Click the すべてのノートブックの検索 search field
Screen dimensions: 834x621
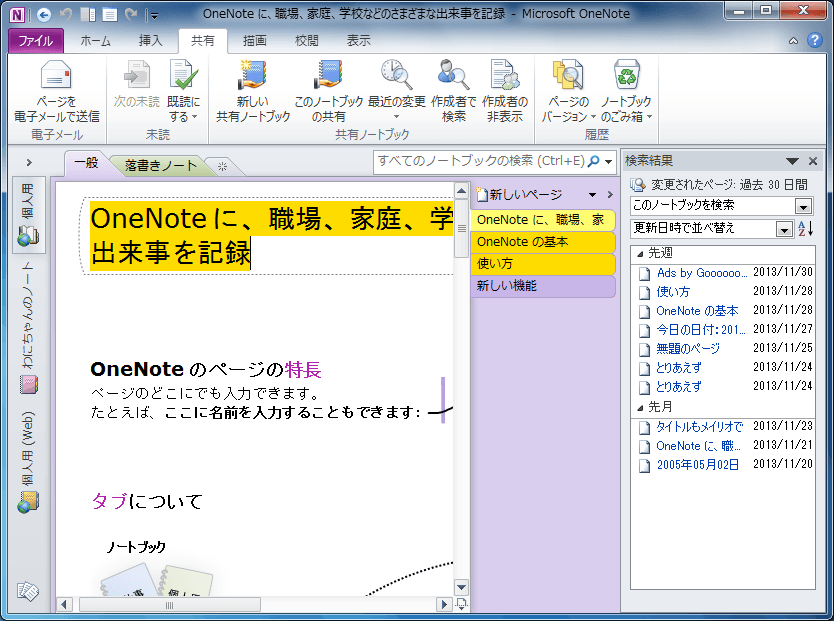click(480, 161)
